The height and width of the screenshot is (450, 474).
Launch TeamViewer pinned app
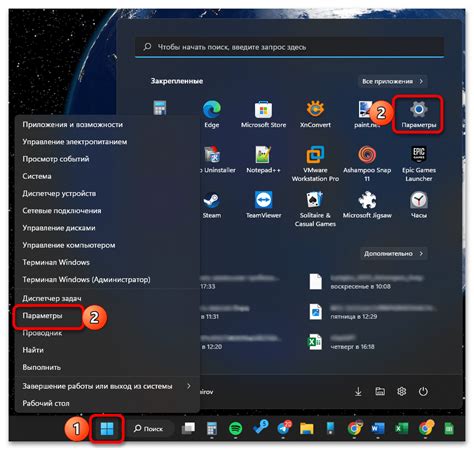[263, 205]
